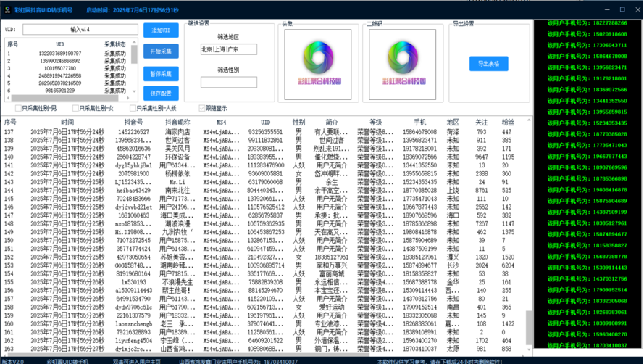
Task: Start collection with 开始采集 button
Action: pos(161,51)
